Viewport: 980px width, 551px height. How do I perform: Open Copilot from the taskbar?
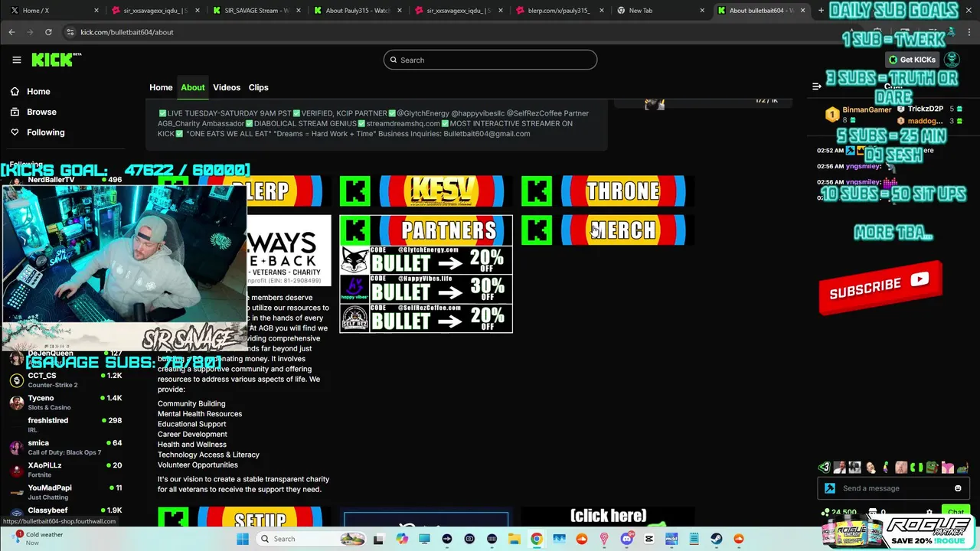(x=402, y=539)
